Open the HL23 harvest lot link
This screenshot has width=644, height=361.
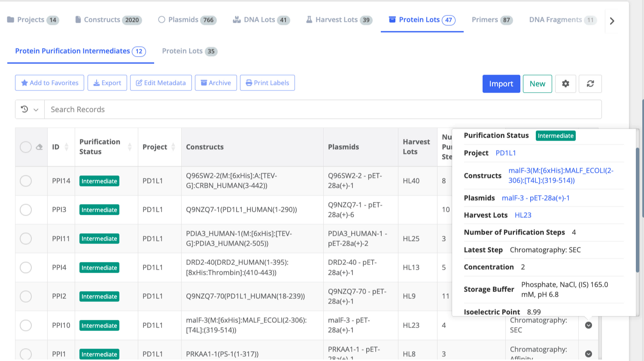click(523, 215)
